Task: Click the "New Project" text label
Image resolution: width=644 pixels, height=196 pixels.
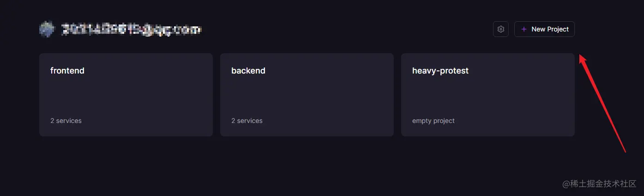Action: point(550,29)
